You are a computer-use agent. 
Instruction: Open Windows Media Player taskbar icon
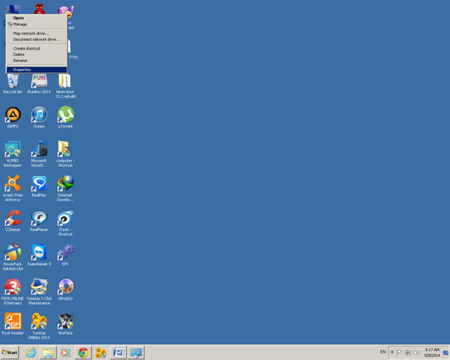click(65, 352)
